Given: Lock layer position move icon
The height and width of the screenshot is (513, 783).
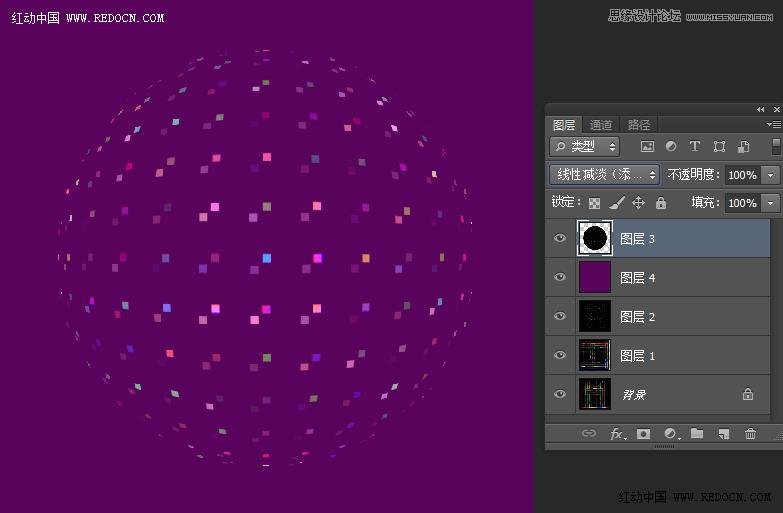Looking at the screenshot, I should coord(639,202).
